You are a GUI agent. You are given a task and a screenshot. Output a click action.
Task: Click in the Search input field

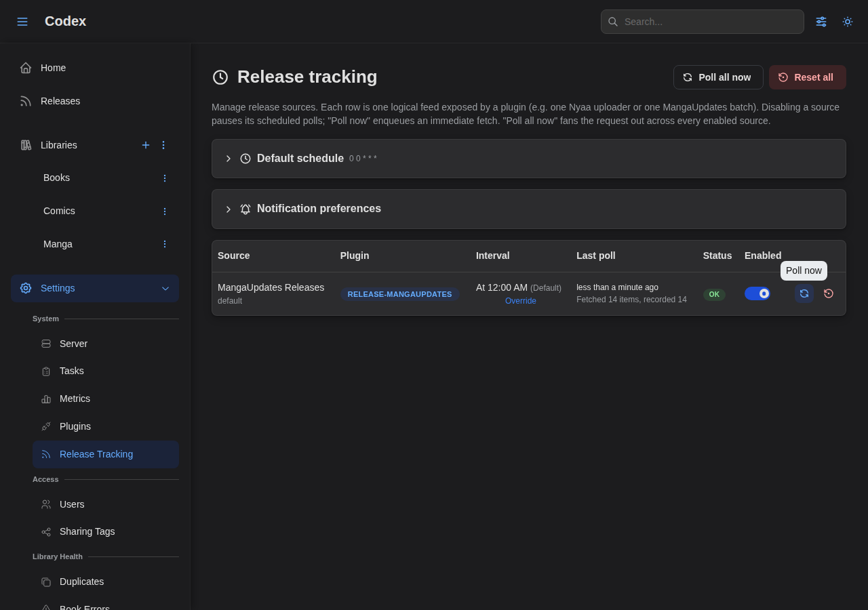[703, 22]
